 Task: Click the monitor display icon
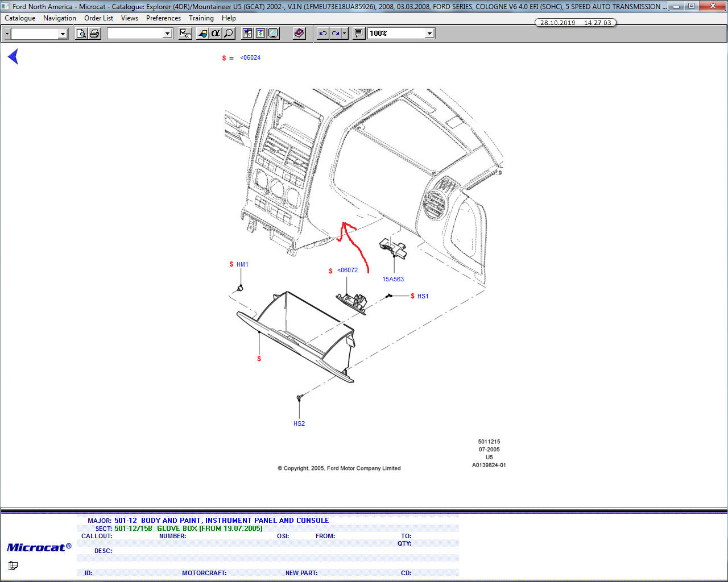point(274,34)
